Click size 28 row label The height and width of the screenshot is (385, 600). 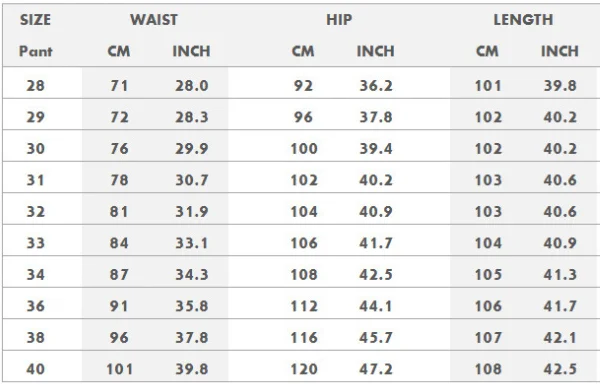click(x=36, y=85)
